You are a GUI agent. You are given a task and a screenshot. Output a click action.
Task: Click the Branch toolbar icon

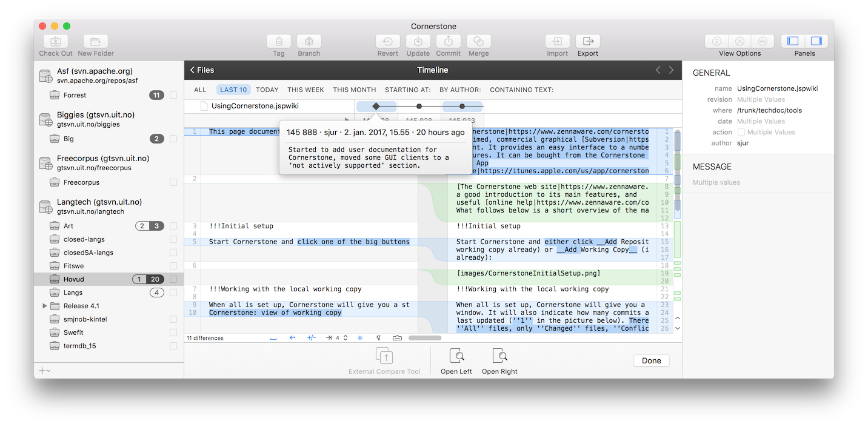tap(309, 41)
